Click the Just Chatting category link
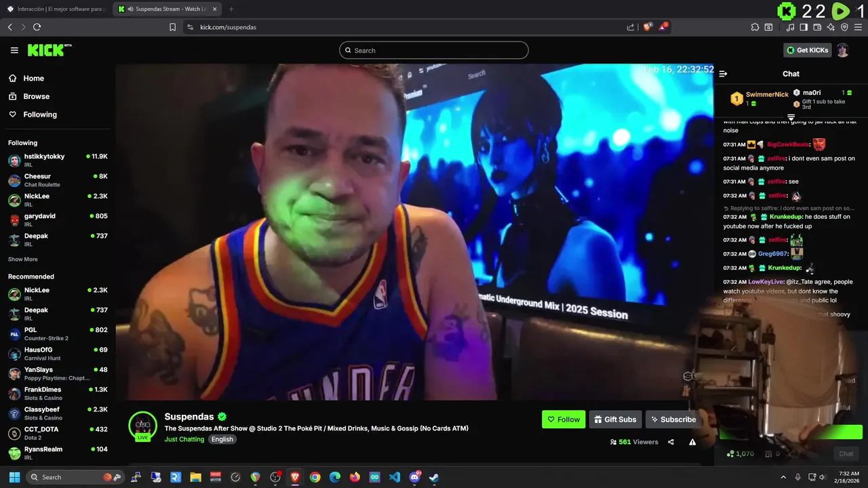The width and height of the screenshot is (868, 488). point(184,439)
